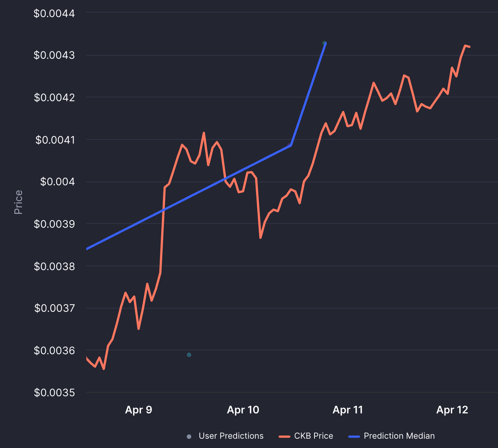
Task: Click the $0.0044 price axis label
Action: (54, 13)
